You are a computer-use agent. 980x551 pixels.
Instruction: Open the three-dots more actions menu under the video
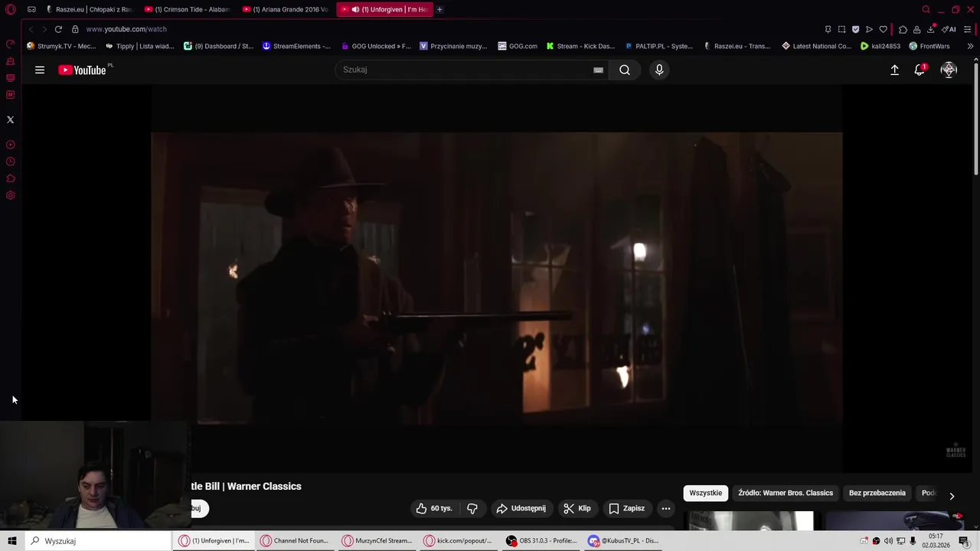click(x=666, y=508)
